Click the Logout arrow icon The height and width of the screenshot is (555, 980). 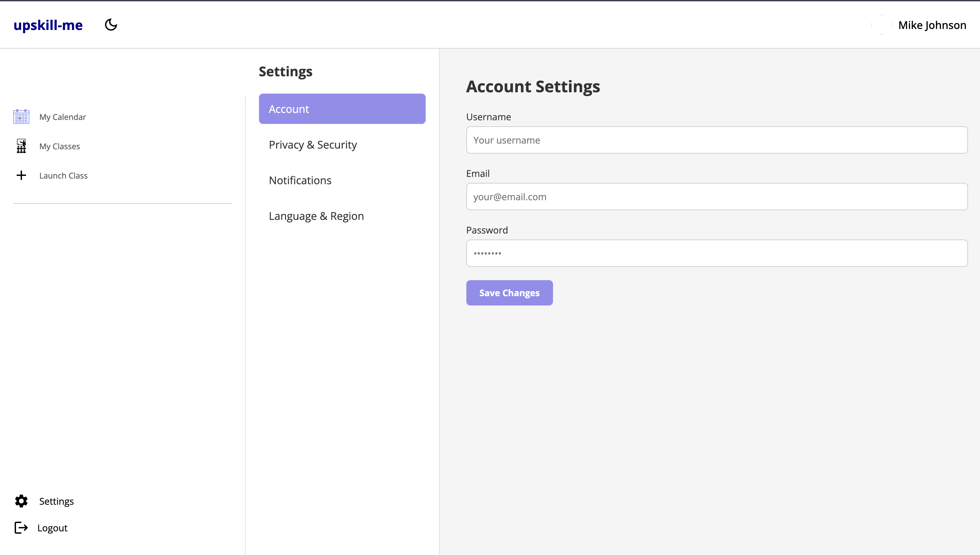tap(21, 528)
